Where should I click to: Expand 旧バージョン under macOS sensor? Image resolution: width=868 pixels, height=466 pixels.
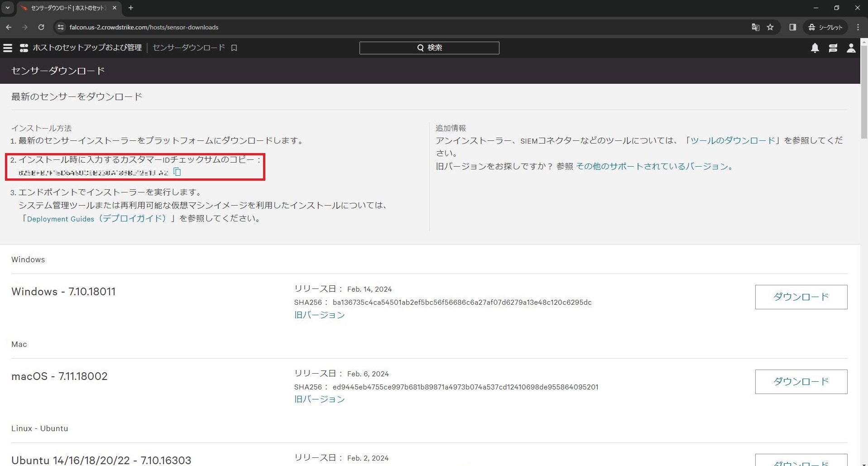(319, 399)
